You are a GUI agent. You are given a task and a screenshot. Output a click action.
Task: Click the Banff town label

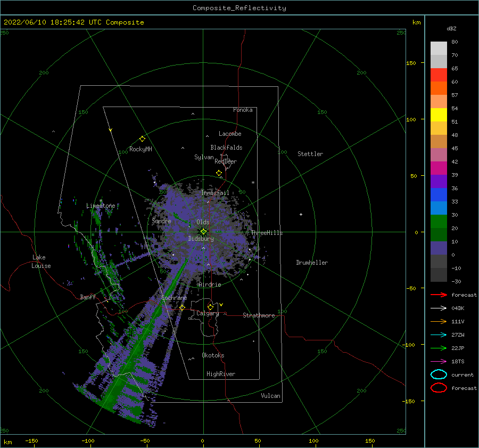coord(88,297)
